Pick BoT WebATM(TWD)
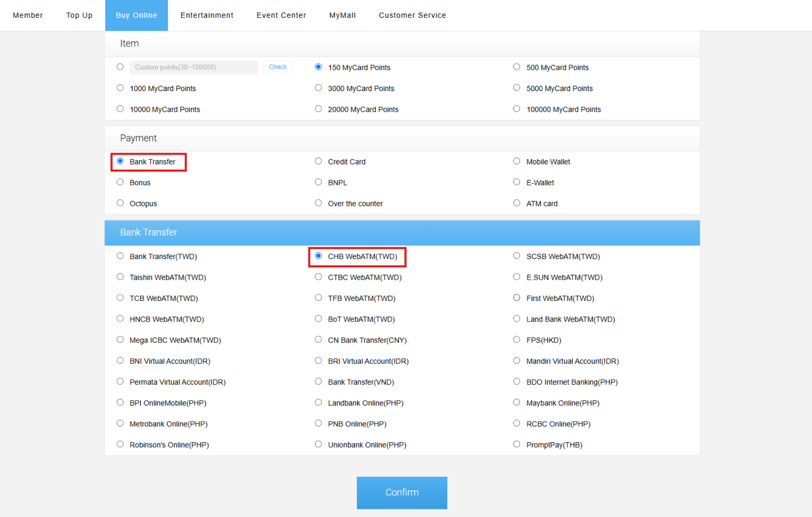 pos(318,319)
